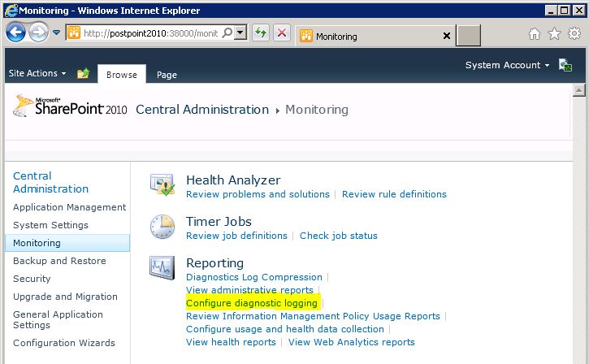The image size is (589, 364).
Task: Click the Timer Jobs clock icon
Action: [162, 227]
